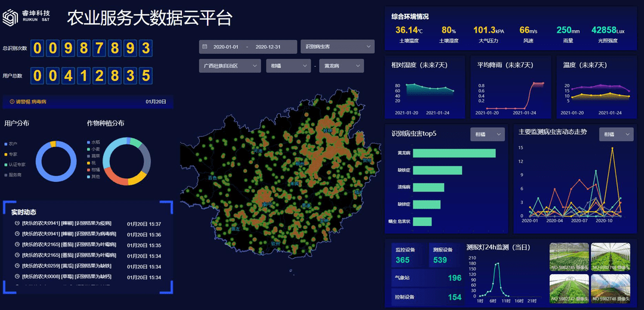Click start date 2020-01-01 field
644x310 pixels.
[226, 47]
